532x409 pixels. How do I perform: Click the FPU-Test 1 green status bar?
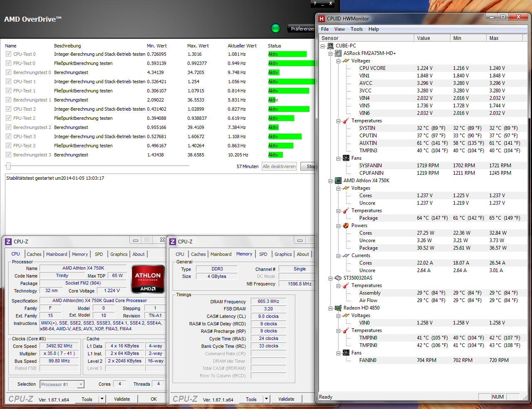click(x=289, y=91)
